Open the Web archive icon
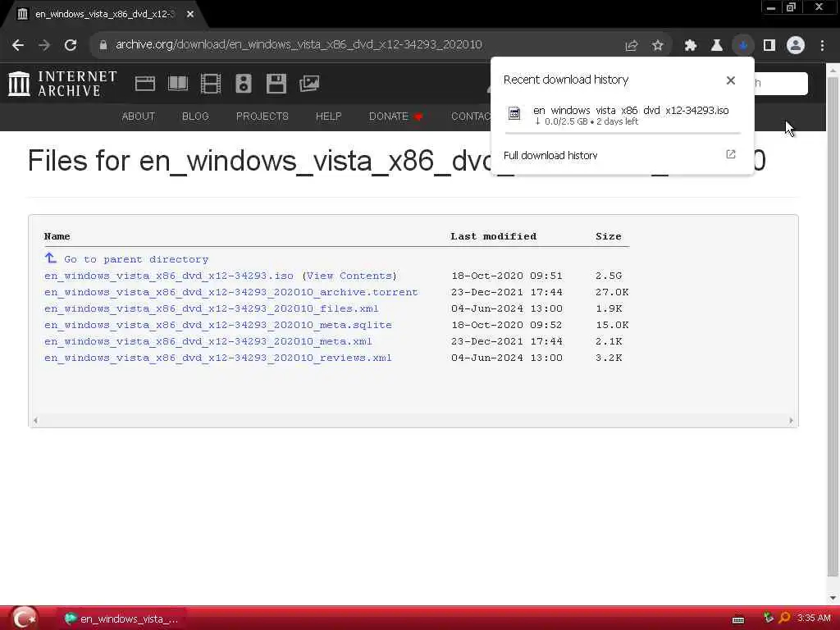The width and height of the screenshot is (840, 630). pyautogui.click(x=145, y=84)
